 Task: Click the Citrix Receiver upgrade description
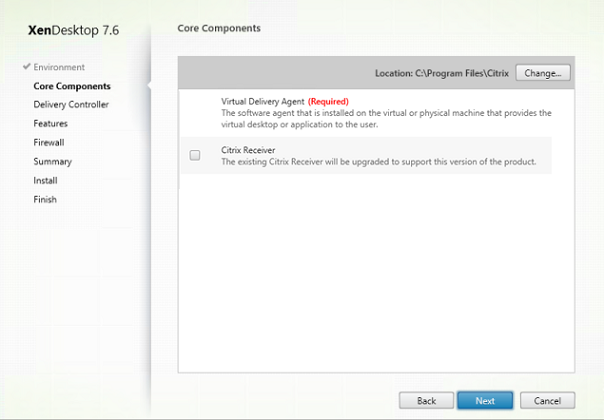pos(379,162)
